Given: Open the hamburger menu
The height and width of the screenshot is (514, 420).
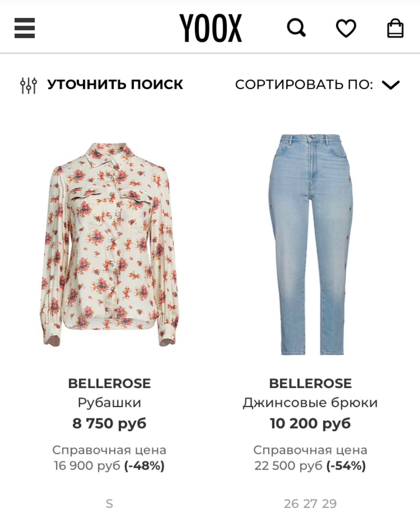Looking at the screenshot, I should point(25,28).
